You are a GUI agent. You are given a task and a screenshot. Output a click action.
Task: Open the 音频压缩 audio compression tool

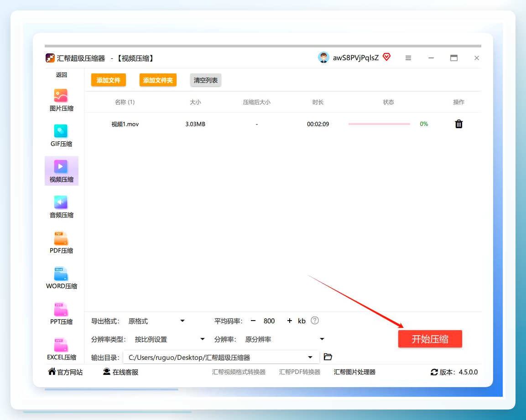tap(61, 207)
